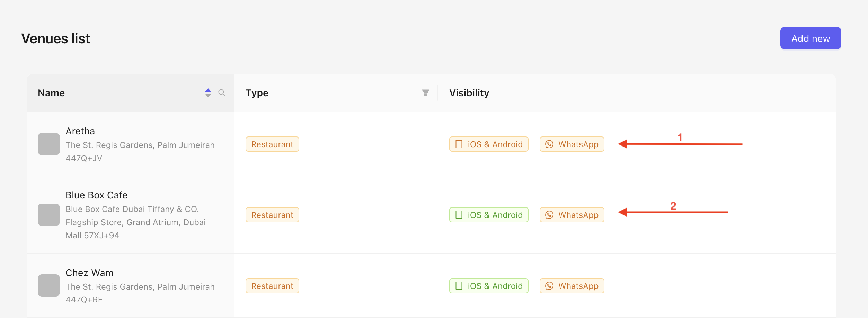Open the Name column search icon
The image size is (868, 318).
point(222,93)
